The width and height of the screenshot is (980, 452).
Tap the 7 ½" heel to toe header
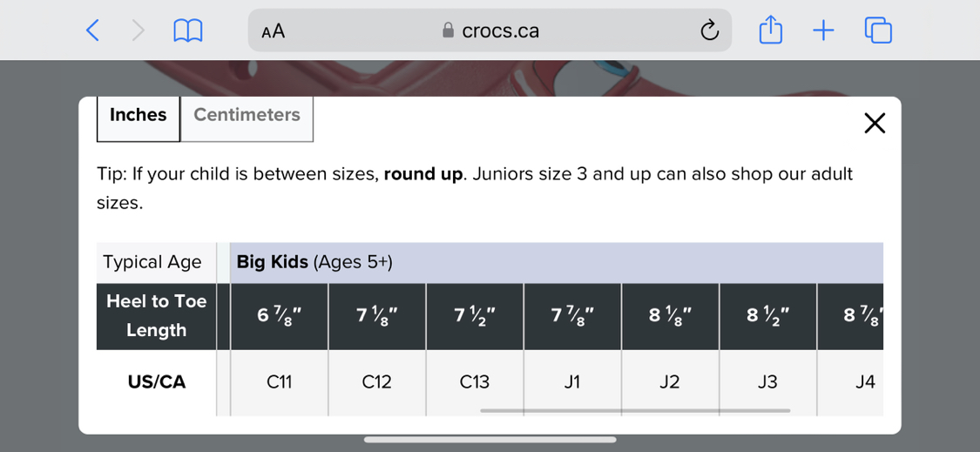point(474,315)
